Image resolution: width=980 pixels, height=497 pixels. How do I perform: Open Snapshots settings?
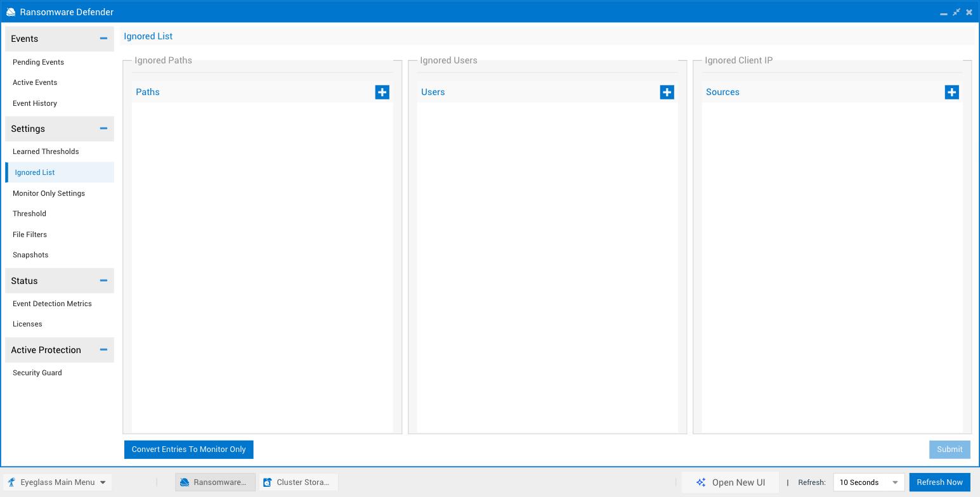30,255
